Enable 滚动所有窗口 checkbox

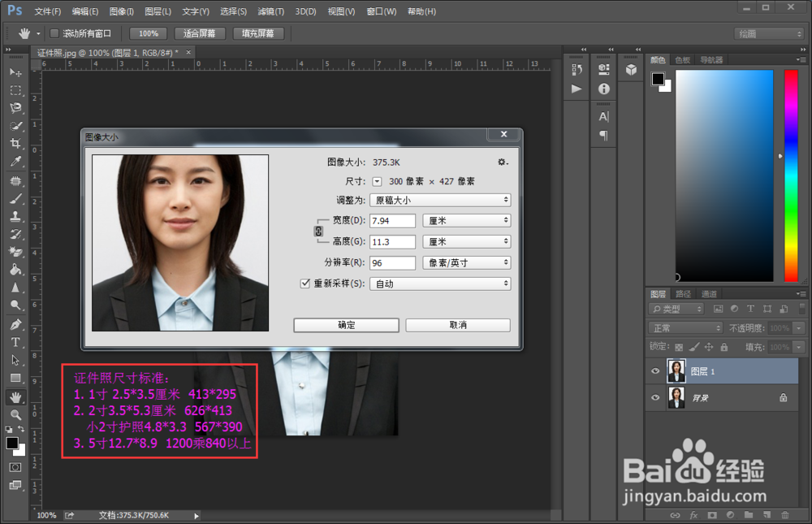[54, 33]
